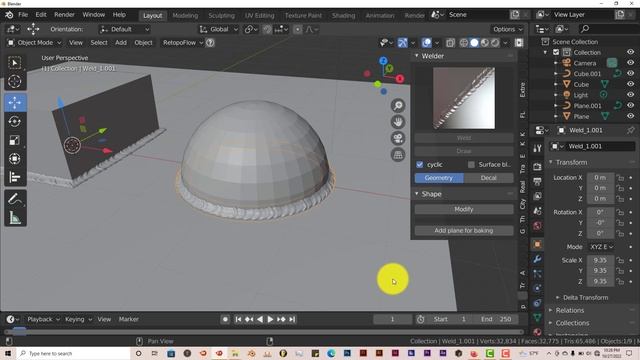
Task: Click the weld preview thumbnail
Action: click(464, 98)
